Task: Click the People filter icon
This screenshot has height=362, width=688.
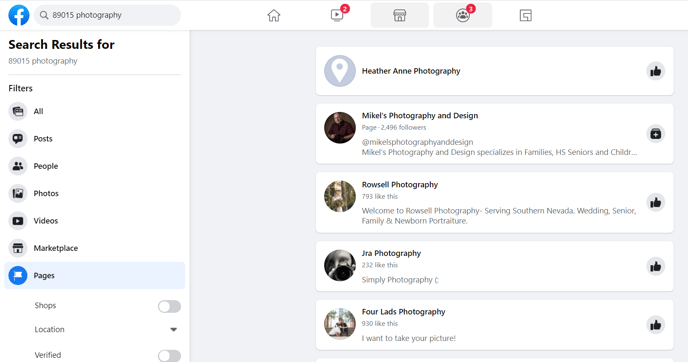Action: point(18,166)
